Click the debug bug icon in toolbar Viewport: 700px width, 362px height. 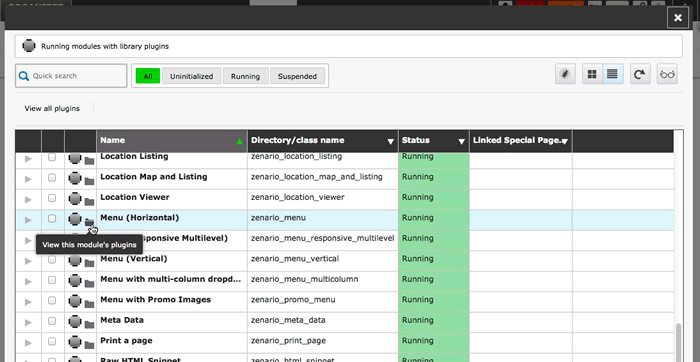coord(565,74)
